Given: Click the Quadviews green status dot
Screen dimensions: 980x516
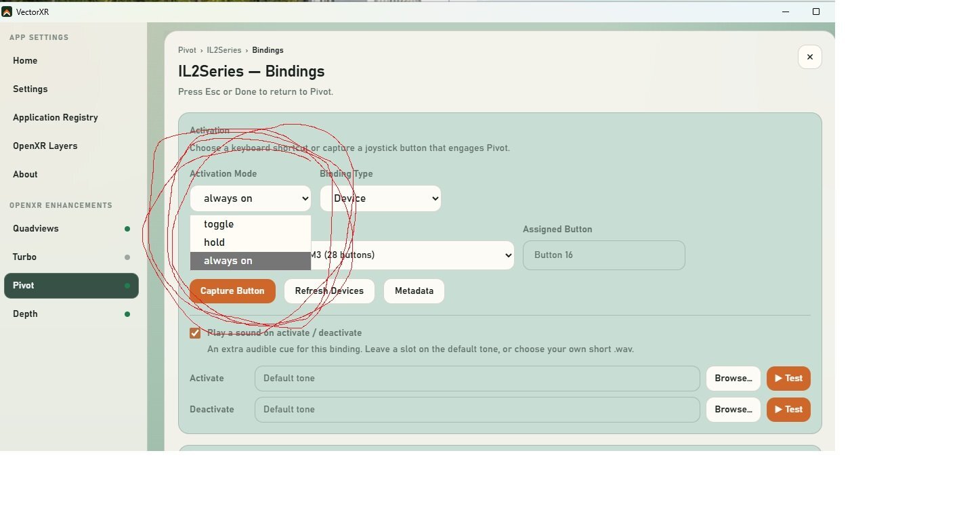Looking at the screenshot, I should tap(127, 229).
